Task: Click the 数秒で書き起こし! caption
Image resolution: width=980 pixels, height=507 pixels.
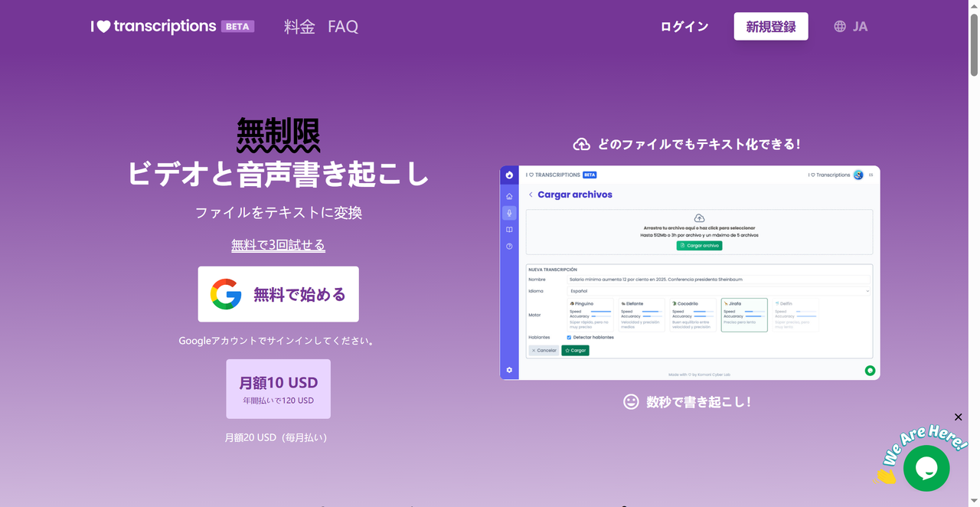Action: click(x=699, y=401)
